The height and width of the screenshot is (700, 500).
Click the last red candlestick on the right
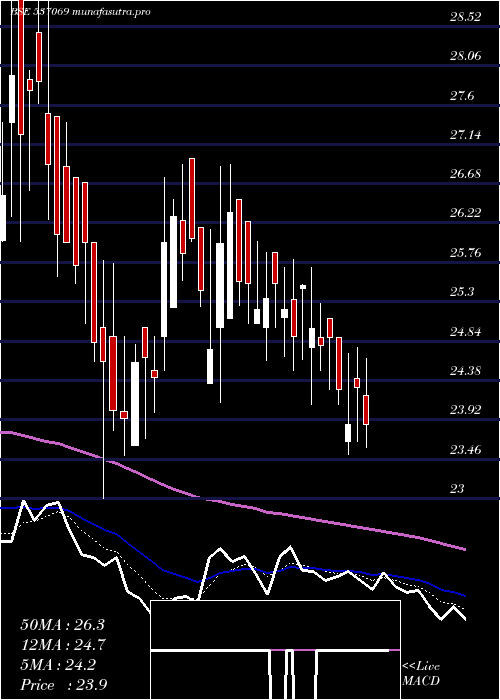click(367, 409)
